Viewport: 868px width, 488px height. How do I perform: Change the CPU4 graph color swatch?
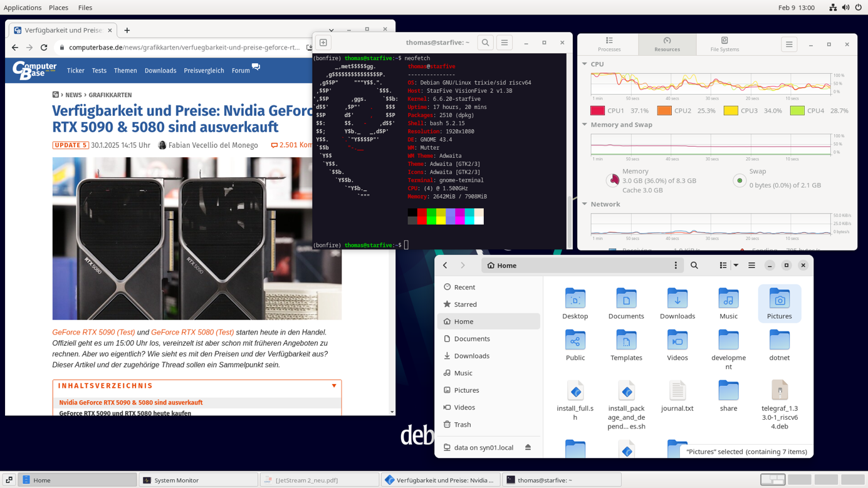[x=797, y=110]
